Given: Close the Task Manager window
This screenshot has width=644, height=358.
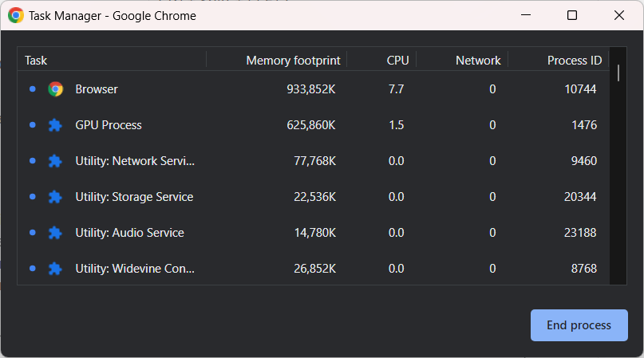Looking at the screenshot, I should pos(619,15).
